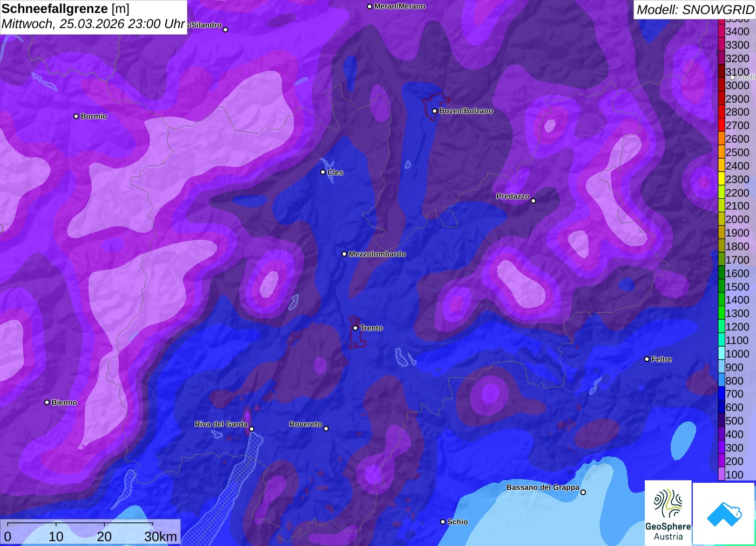Click the scale bar 0 label

pos(8,537)
